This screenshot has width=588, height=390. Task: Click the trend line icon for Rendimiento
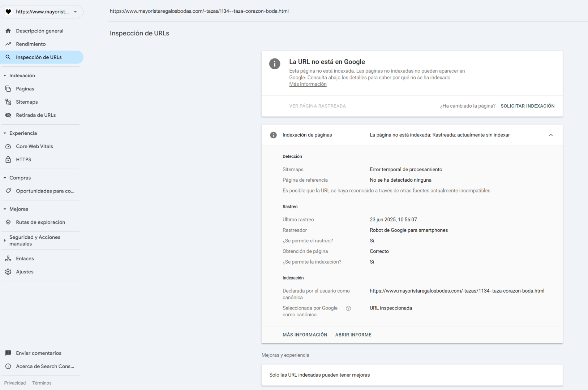coord(8,44)
